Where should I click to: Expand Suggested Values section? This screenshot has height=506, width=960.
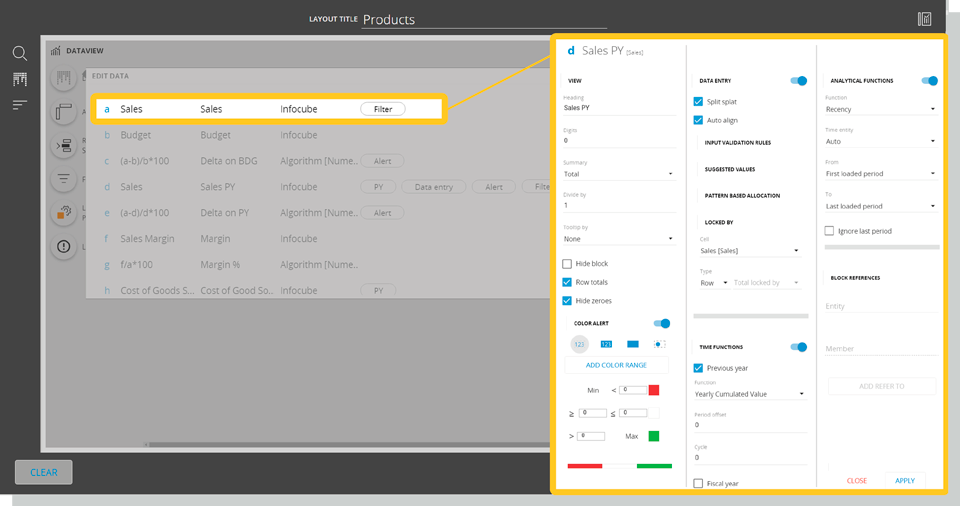coord(729,169)
